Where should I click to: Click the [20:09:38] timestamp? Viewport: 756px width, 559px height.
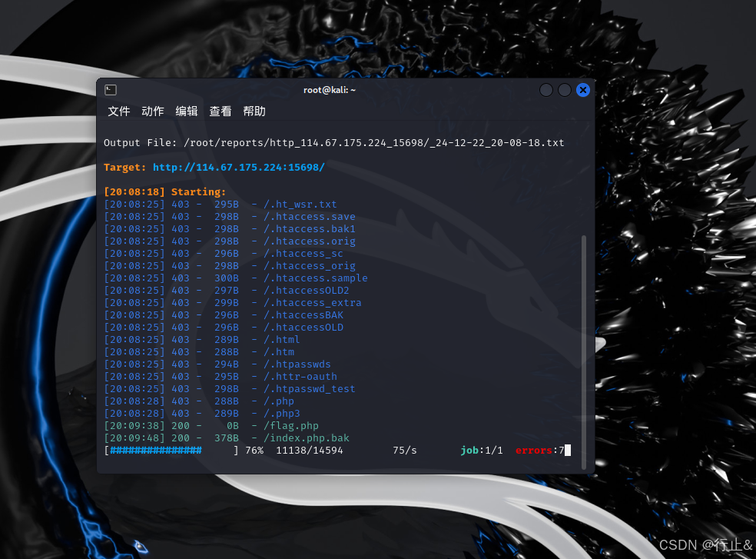(x=134, y=426)
